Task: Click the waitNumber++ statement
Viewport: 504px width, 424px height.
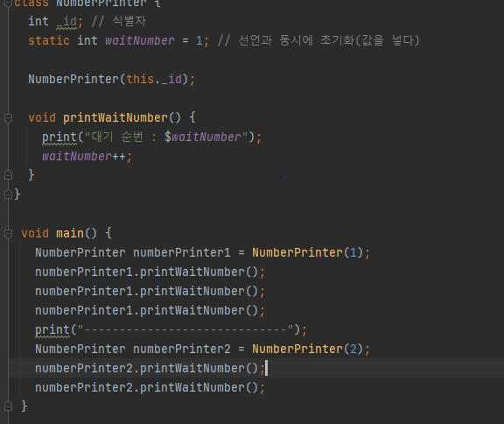Action: 87,156
